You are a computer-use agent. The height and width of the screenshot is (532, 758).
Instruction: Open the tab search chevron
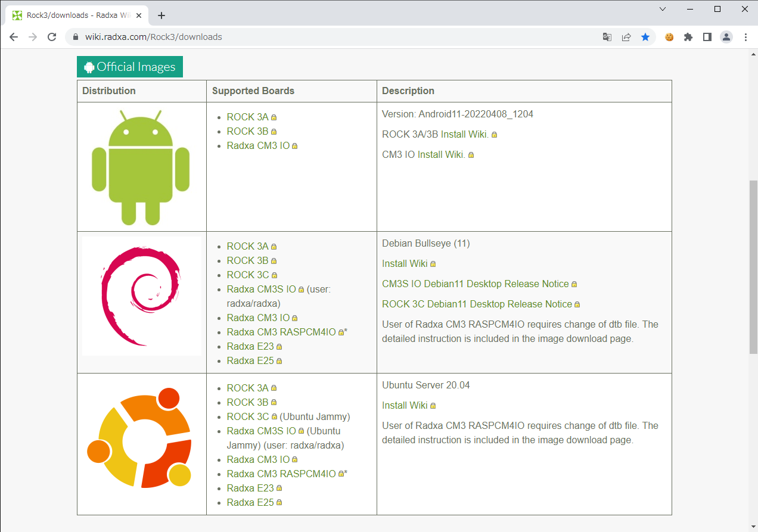coord(663,9)
